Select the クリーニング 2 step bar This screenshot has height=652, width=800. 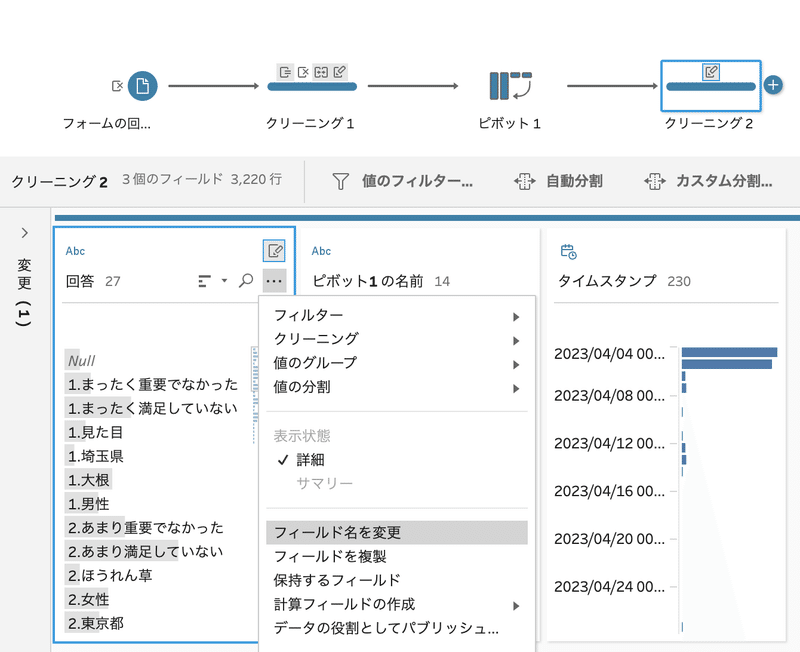711,87
